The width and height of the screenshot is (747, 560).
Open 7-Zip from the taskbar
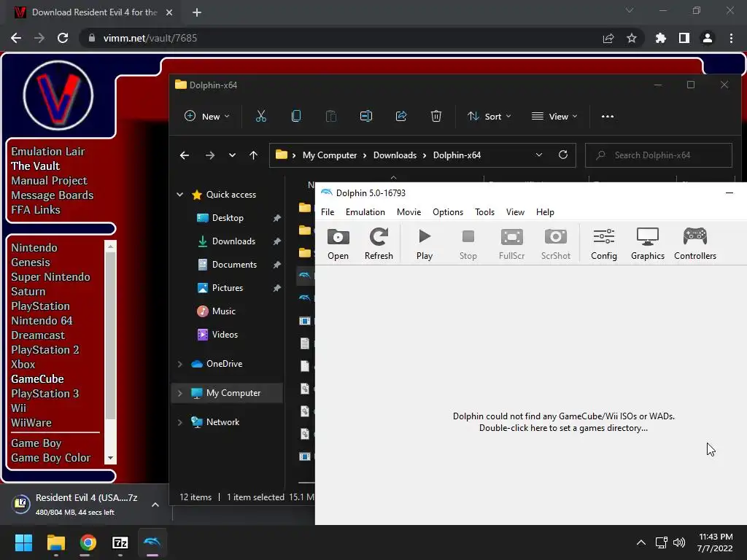[120, 542]
